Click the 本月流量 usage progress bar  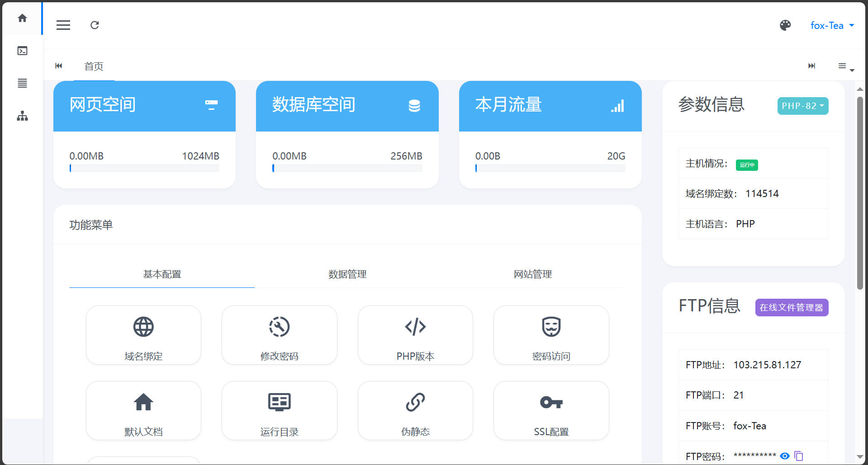click(550, 168)
